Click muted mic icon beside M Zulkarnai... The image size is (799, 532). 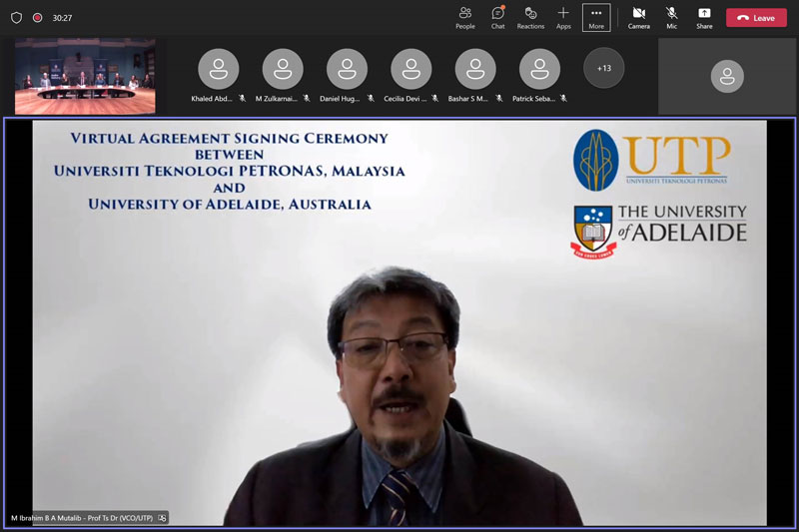(307, 98)
